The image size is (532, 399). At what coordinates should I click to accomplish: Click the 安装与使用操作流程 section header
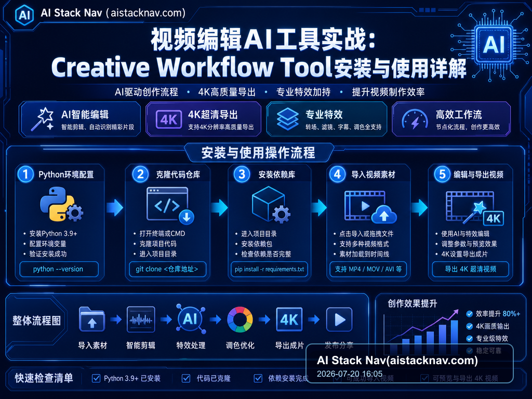tap(258, 153)
